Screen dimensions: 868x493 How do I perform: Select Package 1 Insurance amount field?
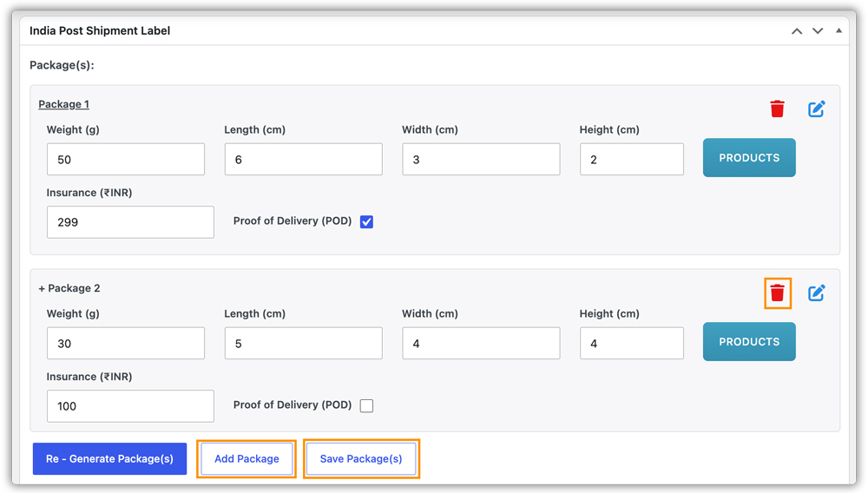pos(131,222)
